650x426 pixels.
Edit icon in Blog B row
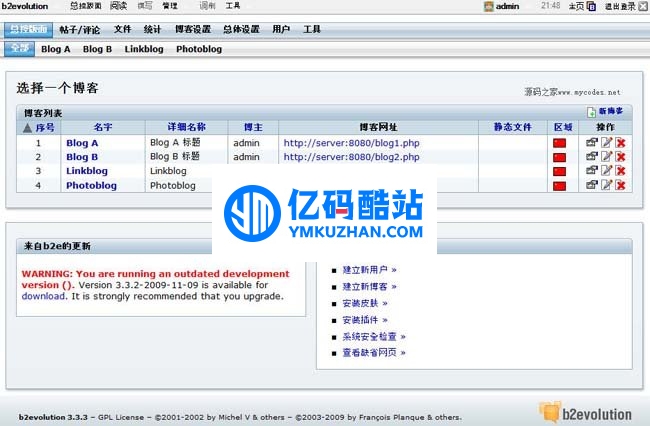pyautogui.click(x=606, y=157)
